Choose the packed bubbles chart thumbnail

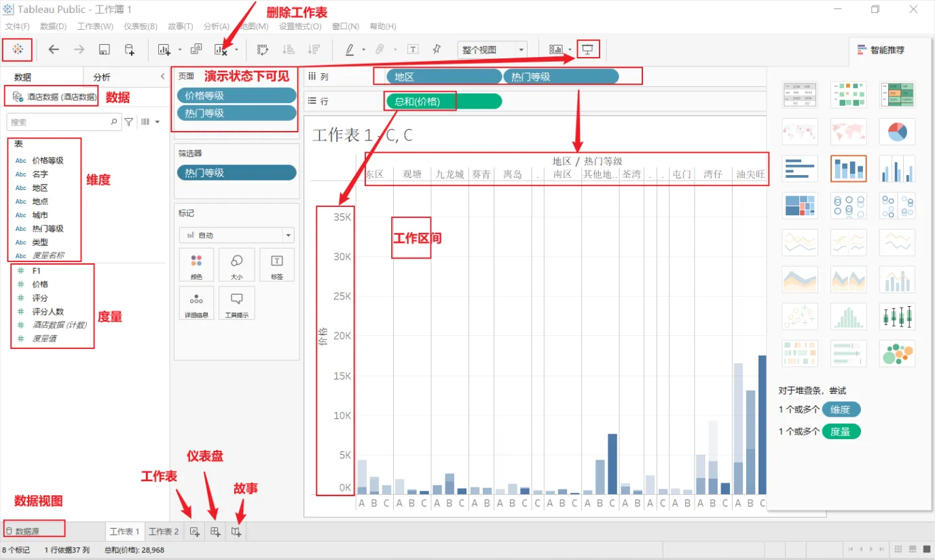tap(897, 353)
